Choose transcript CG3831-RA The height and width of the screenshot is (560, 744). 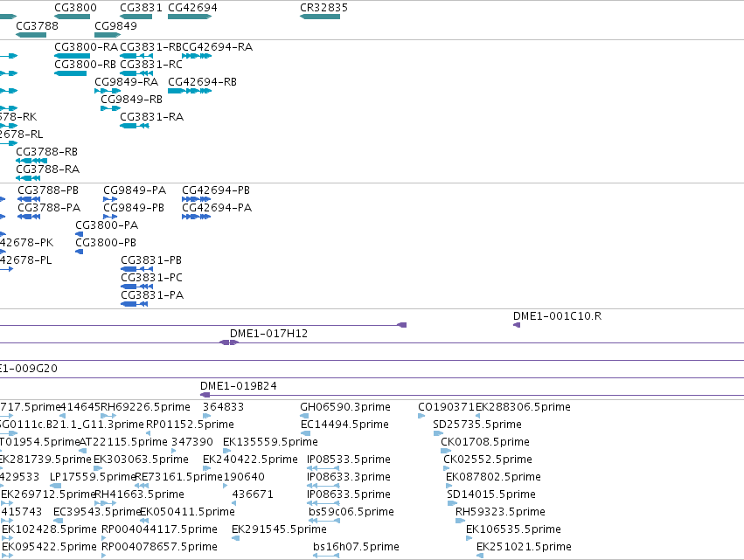click(135, 126)
